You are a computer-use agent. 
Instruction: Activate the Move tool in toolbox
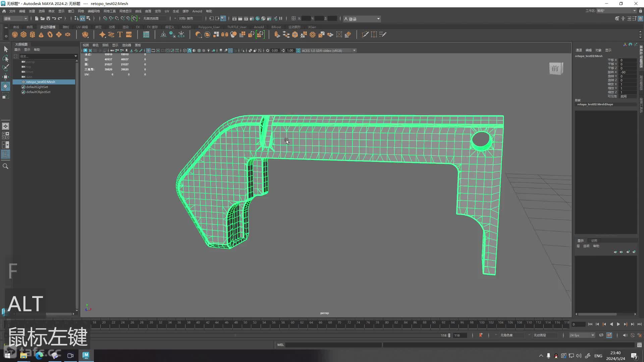coord(6,77)
